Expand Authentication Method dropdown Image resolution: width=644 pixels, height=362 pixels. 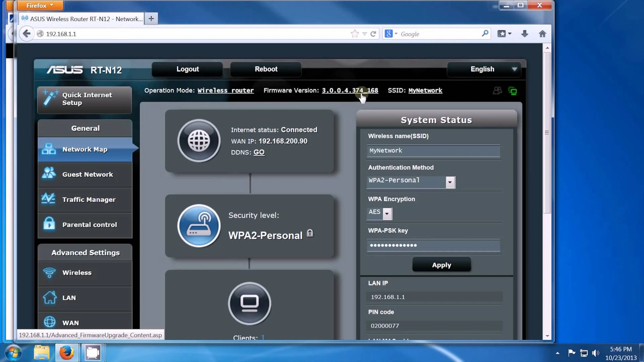(x=450, y=182)
